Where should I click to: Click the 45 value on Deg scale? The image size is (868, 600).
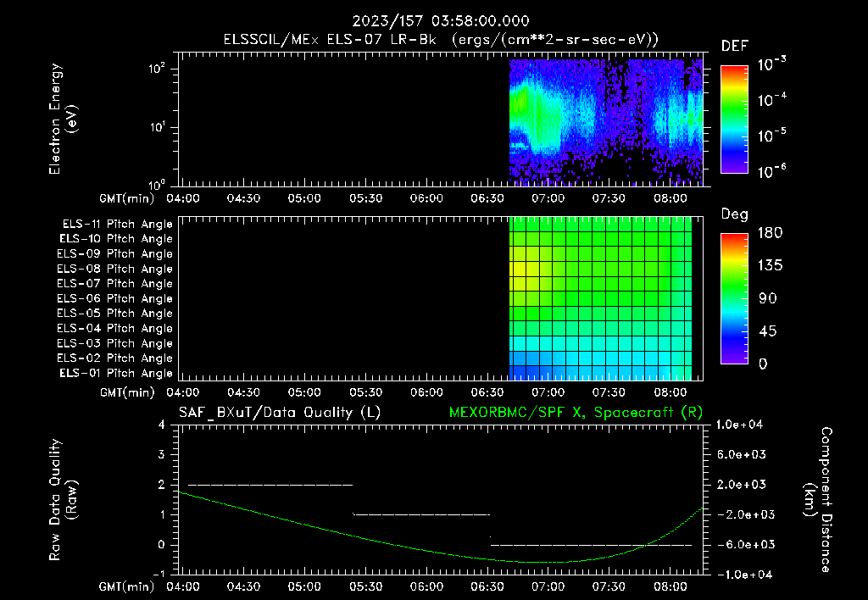767,331
